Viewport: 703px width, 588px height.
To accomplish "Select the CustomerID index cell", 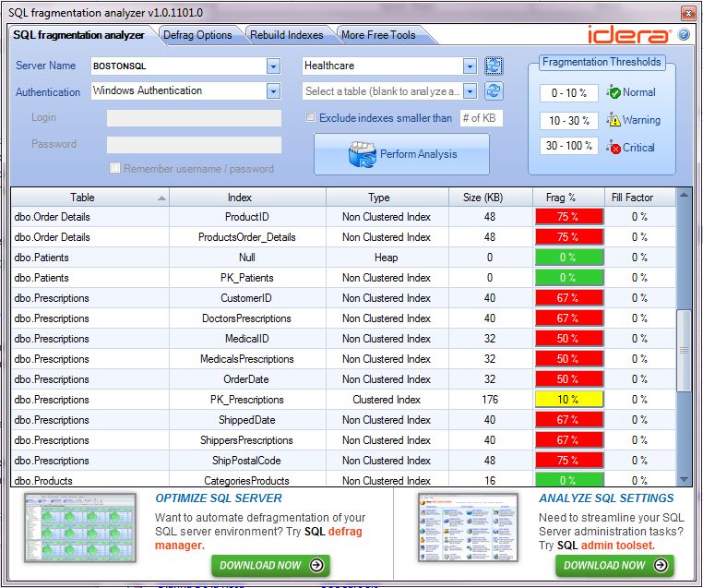I will 247,298.
